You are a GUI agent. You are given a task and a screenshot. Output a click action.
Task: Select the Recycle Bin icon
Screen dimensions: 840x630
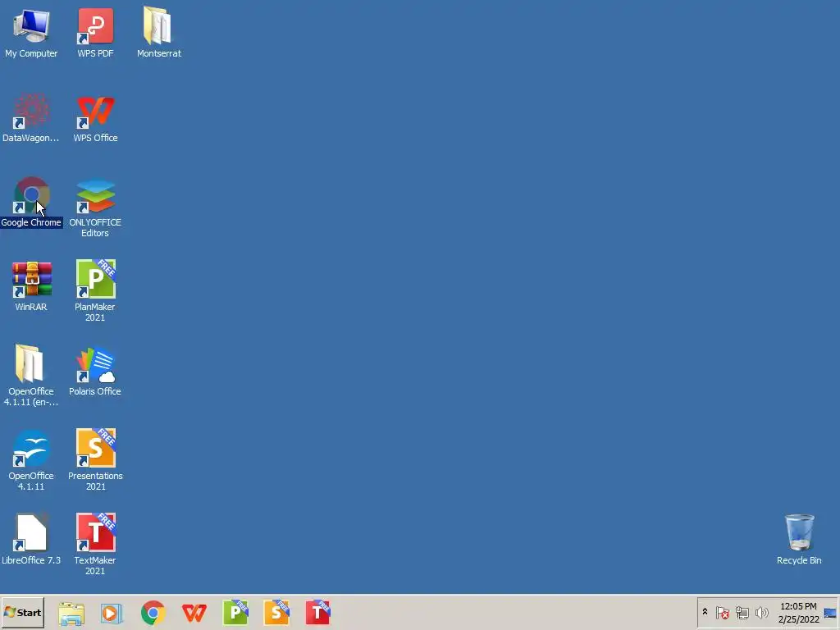click(799, 540)
